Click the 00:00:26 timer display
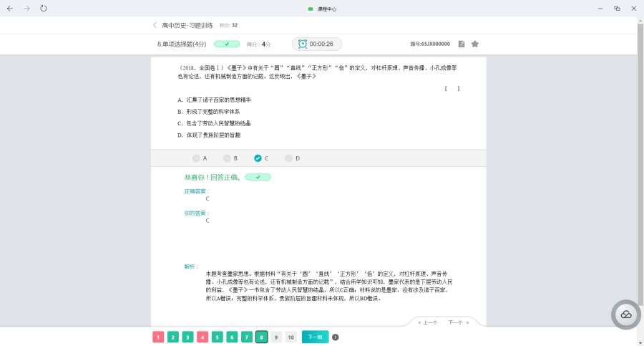 [321, 44]
